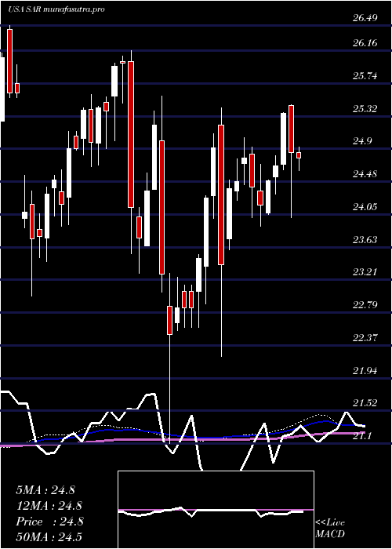Click the '12MA : 24.8' reading
The width and height of the screenshot is (392, 549).
click(x=49, y=506)
